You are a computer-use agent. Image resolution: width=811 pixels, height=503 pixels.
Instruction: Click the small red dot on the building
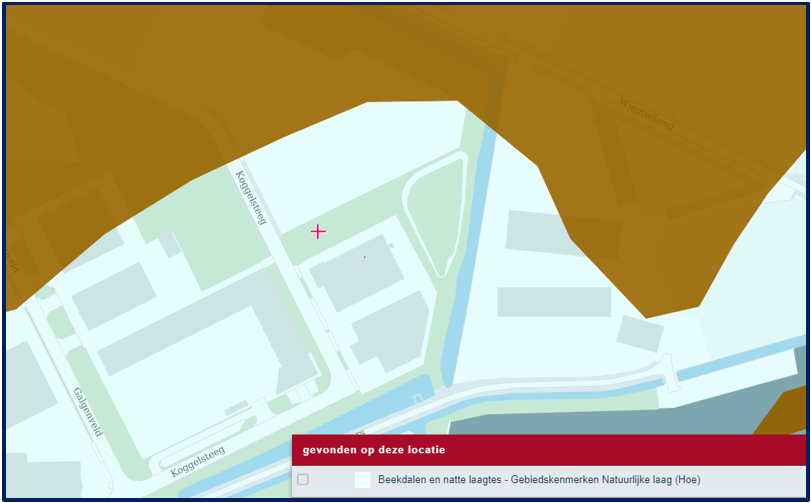(x=364, y=257)
